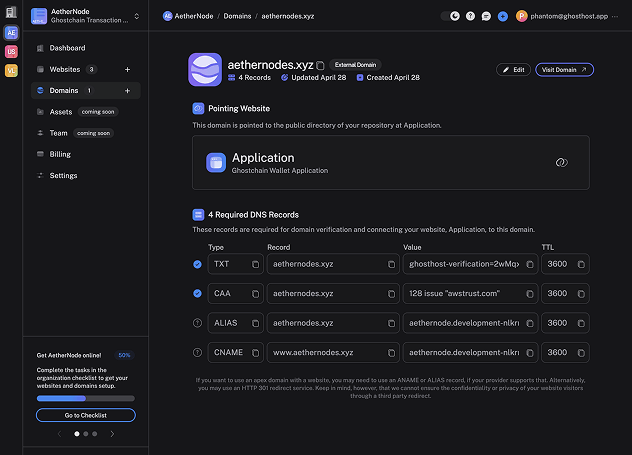This screenshot has height=455, width=632.
Task: Copy the ALIAS record TTL 3600
Action: coord(581,323)
